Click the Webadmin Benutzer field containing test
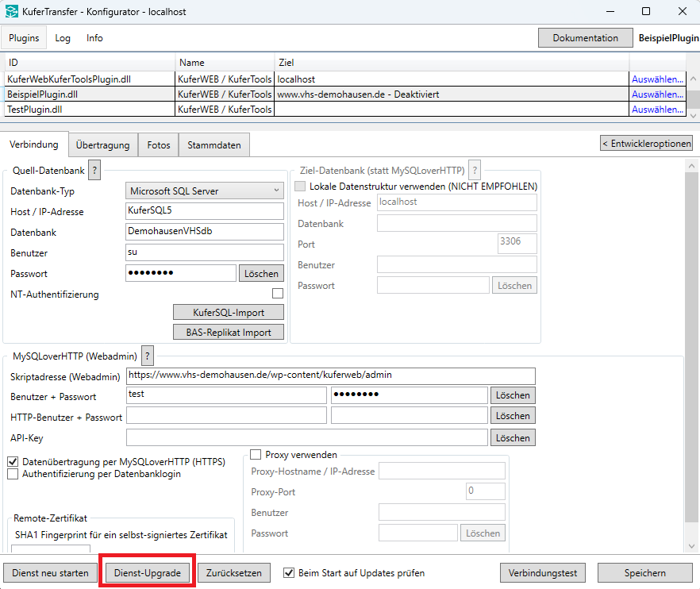This screenshot has width=700, height=589. [226, 395]
